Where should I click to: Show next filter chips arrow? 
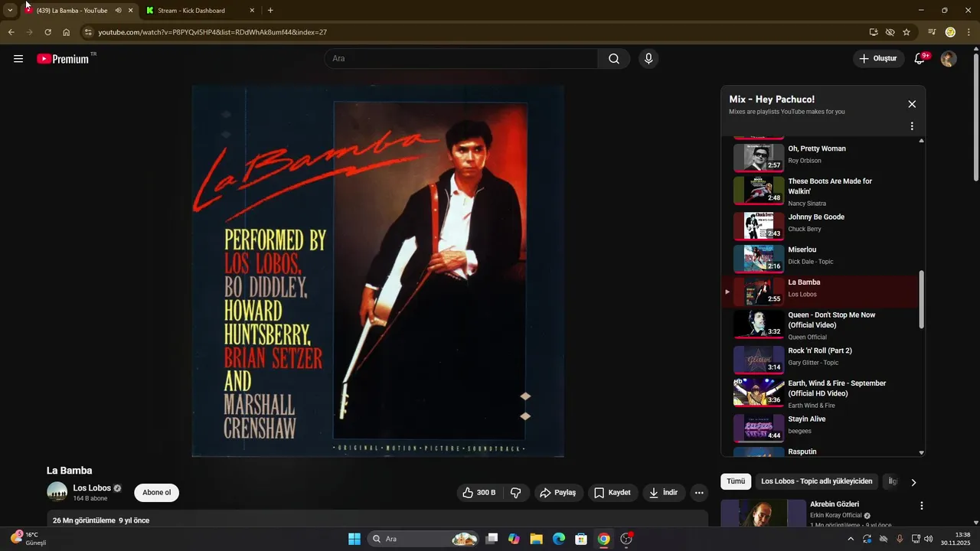pos(913,482)
